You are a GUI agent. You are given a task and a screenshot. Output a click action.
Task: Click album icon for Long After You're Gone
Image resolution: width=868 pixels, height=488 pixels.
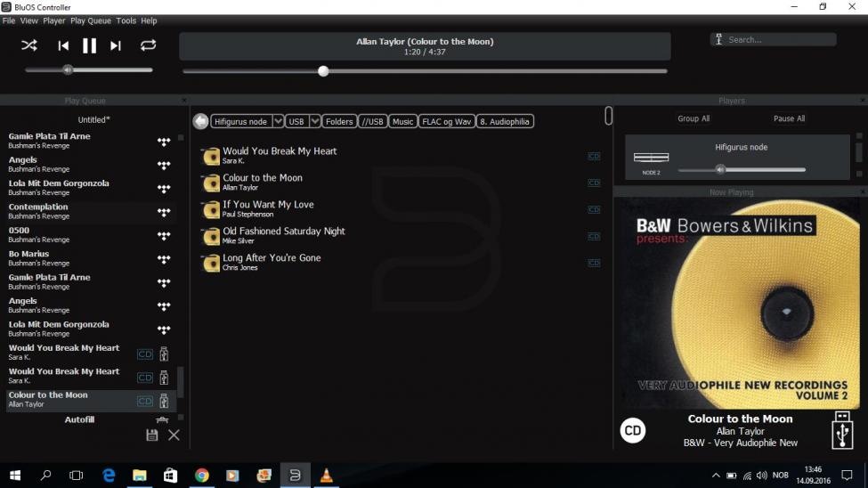pos(210,263)
